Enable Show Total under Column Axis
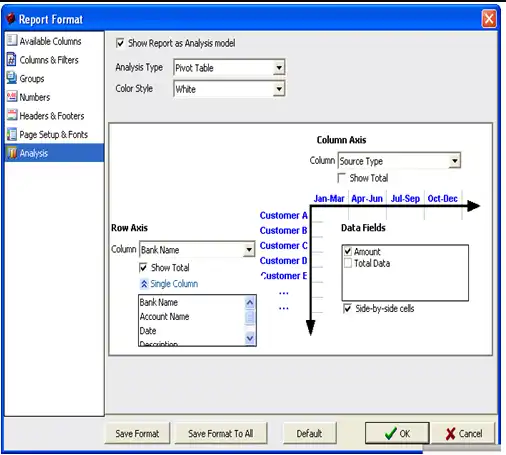 pyautogui.click(x=341, y=178)
